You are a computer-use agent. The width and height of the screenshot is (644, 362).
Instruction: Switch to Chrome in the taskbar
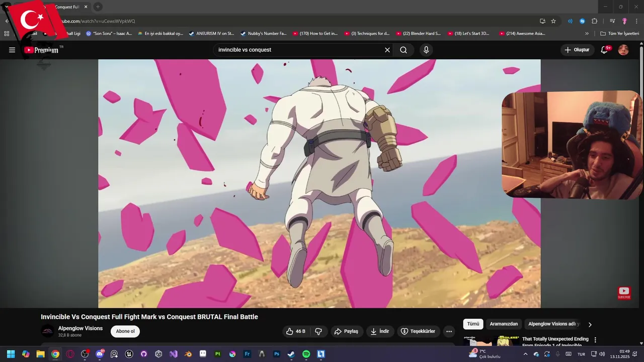click(x=55, y=354)
